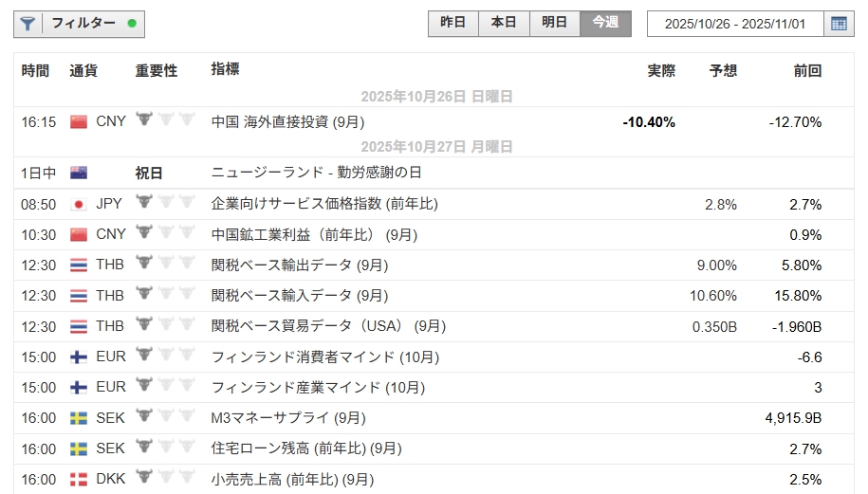Click bull importance icons for 中国鉱工業利益
This screenshot has height=494, width=868.
click(165, 233)
